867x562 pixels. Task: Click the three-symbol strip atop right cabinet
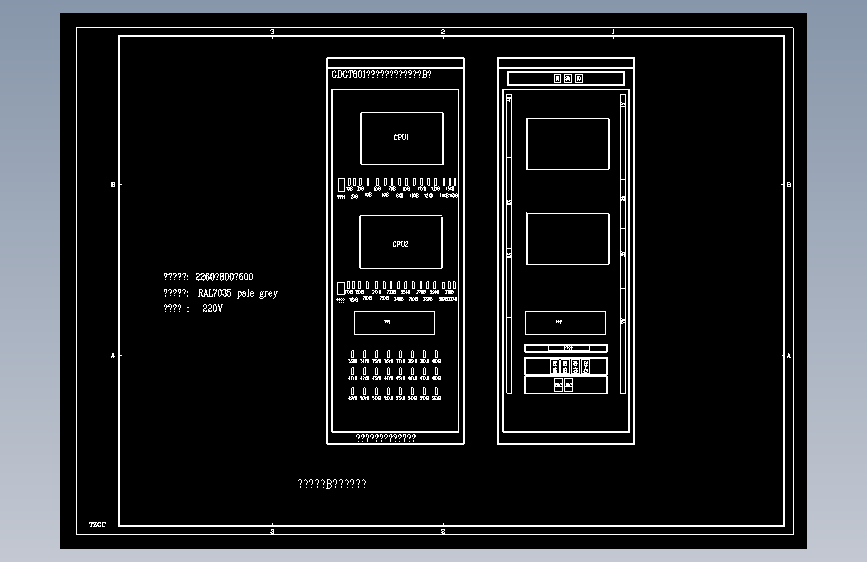(566, 79)
